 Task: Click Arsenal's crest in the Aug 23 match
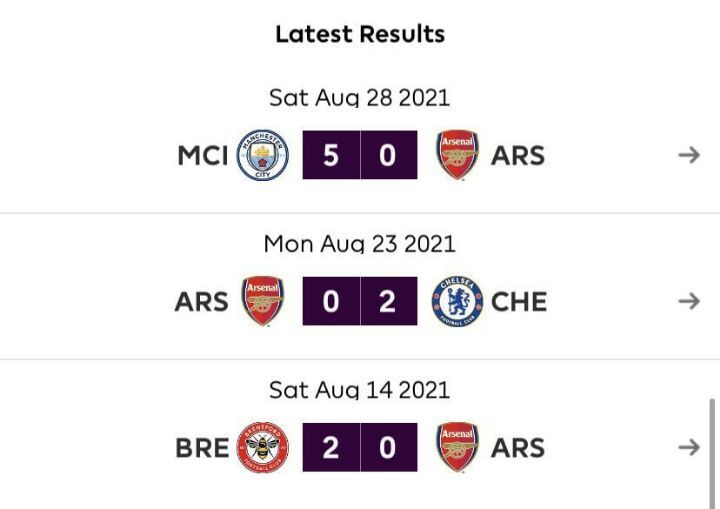tap(262, 301)
